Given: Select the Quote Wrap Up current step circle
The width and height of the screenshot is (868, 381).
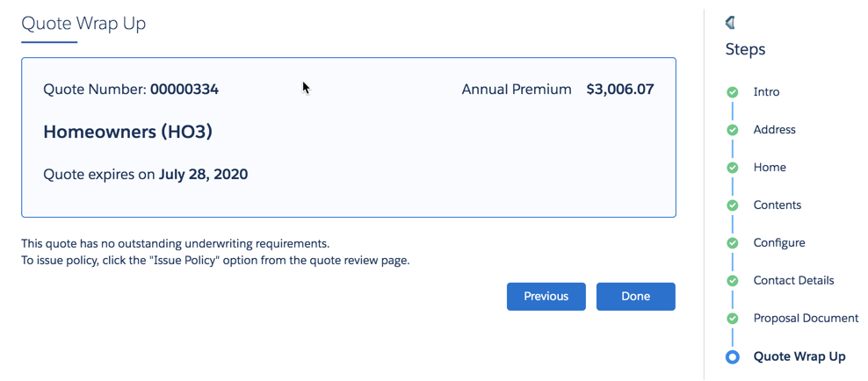Looking at the screenshot, I should tap(733, 357).
